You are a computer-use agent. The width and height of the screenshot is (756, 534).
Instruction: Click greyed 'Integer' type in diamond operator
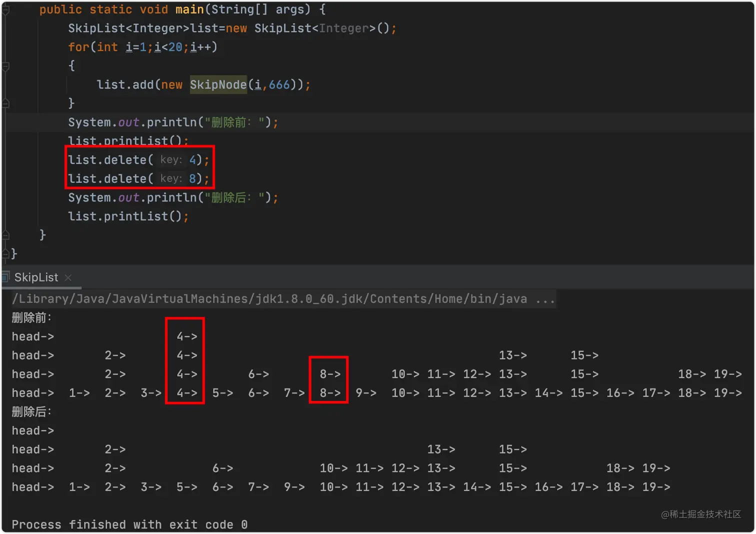[x=343, y=28]
